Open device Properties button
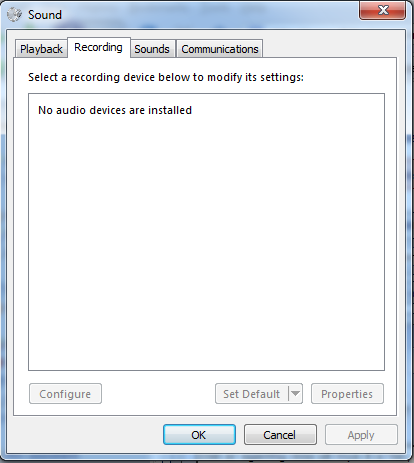This screenshot has height=463, width=414. (347, 394)
